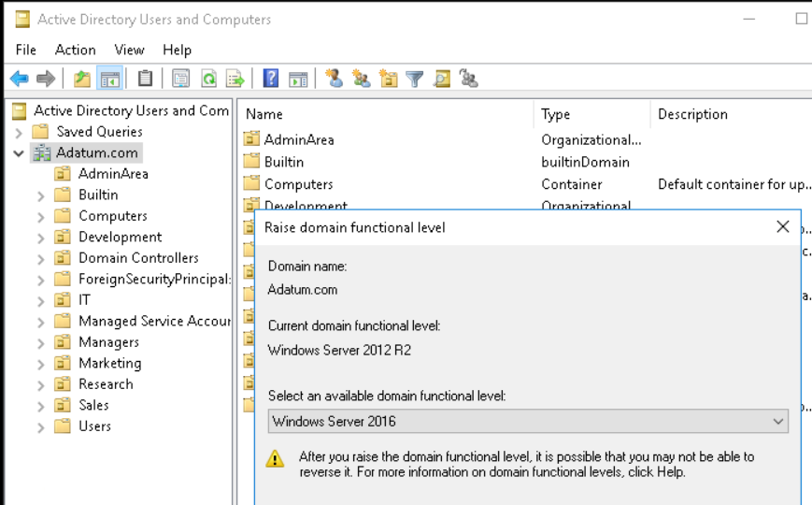The image size is (812, 505).
Task: Expand the Domain Controllers tree node
Action: point(41,259)
